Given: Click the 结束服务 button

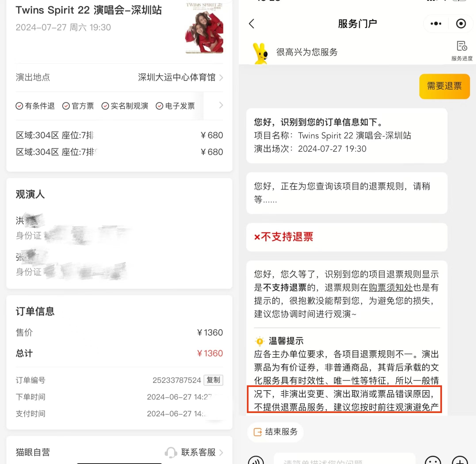Looking at the screenshot, I should tap(275, 432).
